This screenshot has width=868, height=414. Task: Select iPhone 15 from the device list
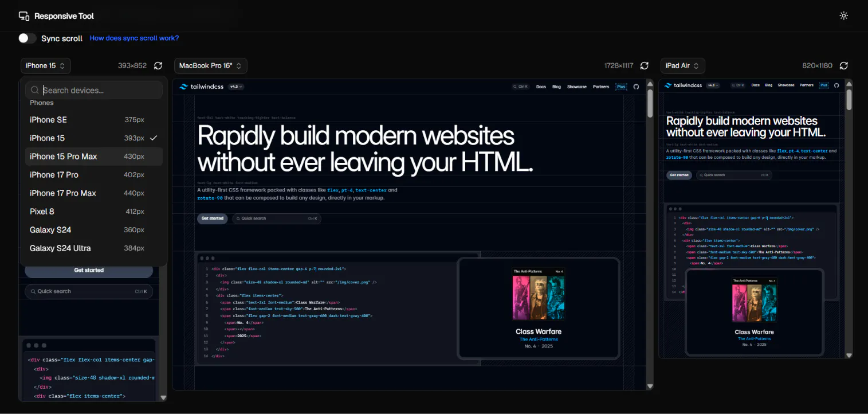94,138
